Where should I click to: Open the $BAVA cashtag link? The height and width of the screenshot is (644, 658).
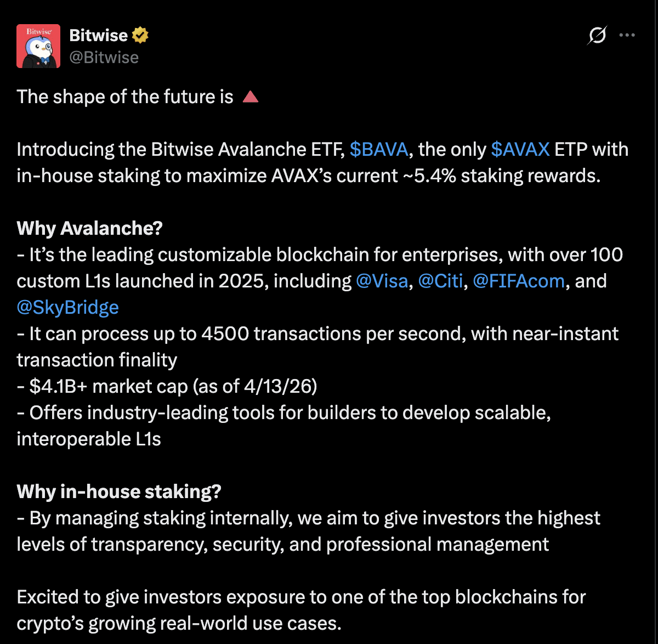point(378,149)
